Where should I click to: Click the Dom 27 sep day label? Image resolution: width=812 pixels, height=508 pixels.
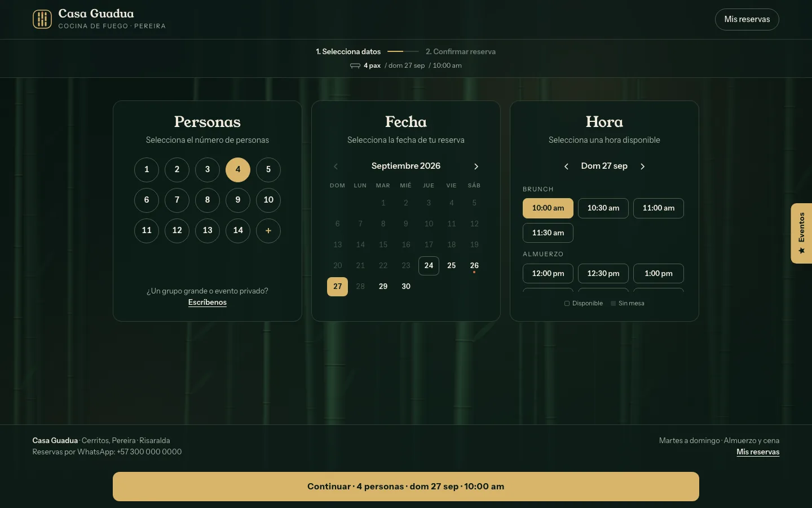click(604, 166)
